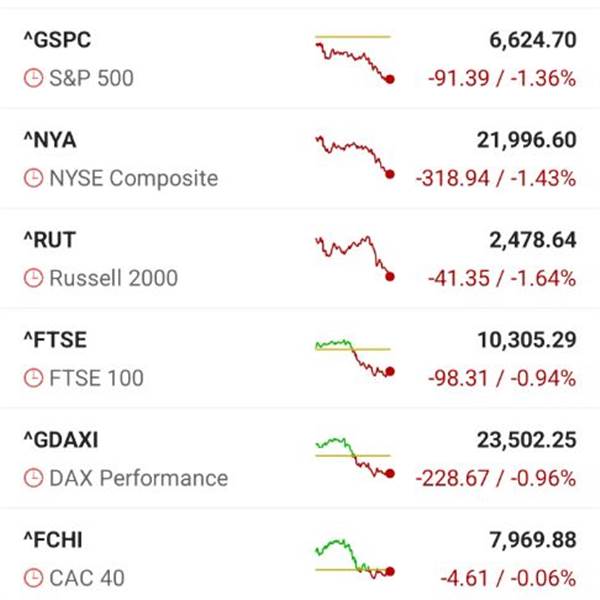
Task: Open the ^NYA sparkline chart
Action: (353, 157)
